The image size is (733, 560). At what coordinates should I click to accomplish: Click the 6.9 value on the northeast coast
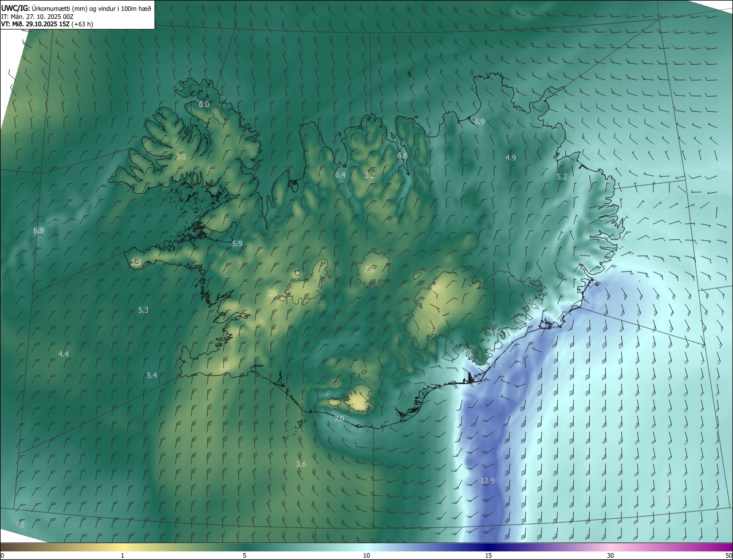[479, 121]
